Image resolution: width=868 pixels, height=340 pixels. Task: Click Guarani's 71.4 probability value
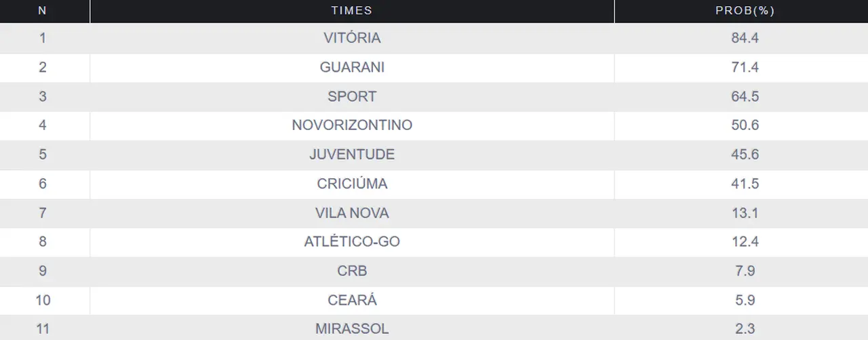tap(745, 67)
